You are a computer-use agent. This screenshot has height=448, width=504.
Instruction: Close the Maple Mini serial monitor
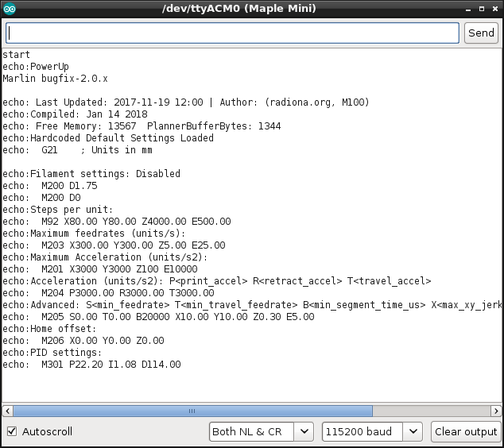click(493, 9)
